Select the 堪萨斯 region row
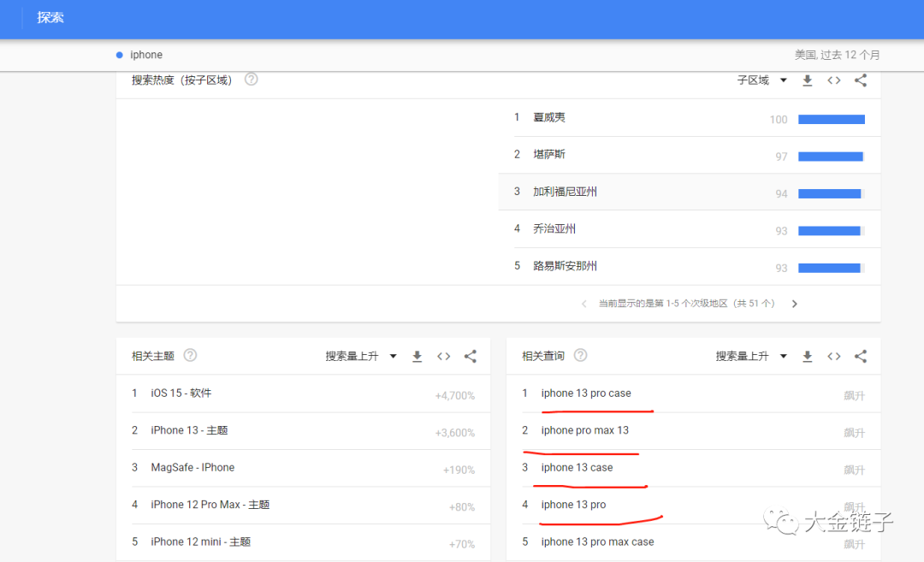The width and height of the screenshot is (924, 562). click(x=690, y=155)
